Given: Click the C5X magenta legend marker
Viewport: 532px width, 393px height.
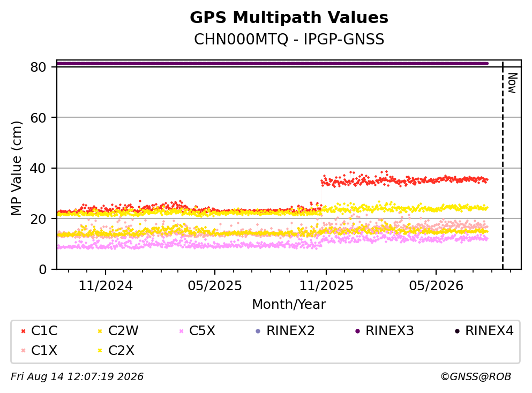Looking at the screenshot, I should click(x=181, y=331).
